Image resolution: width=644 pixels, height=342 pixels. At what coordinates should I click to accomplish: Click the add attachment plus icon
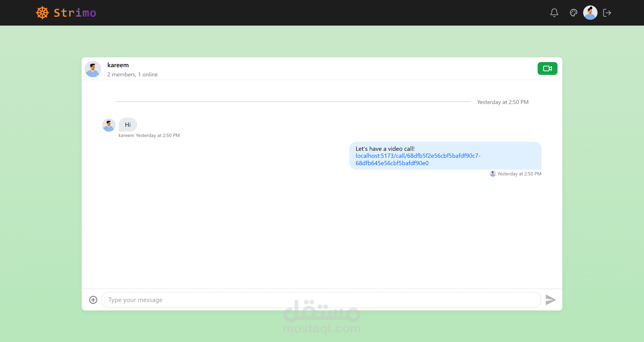[93, 300]
